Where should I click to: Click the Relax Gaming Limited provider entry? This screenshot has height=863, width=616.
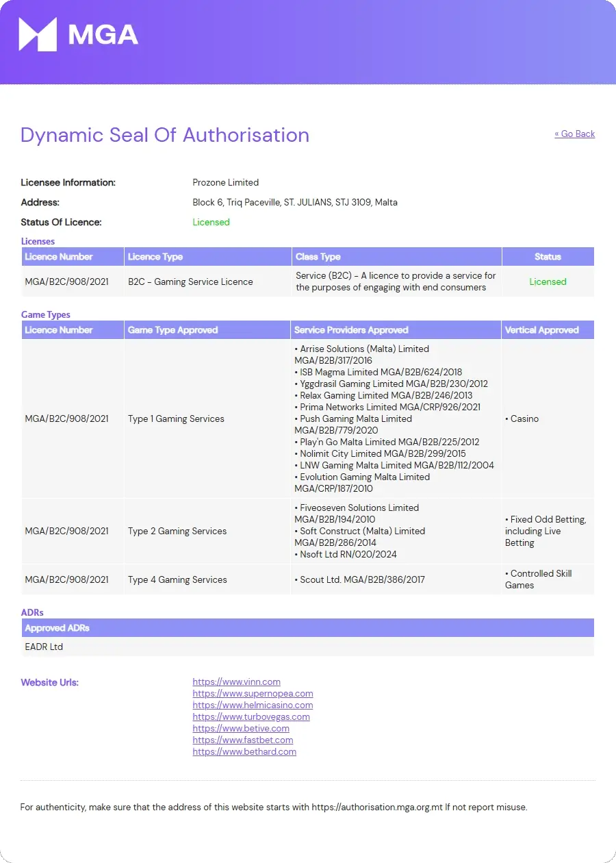(x=383, y=395)
